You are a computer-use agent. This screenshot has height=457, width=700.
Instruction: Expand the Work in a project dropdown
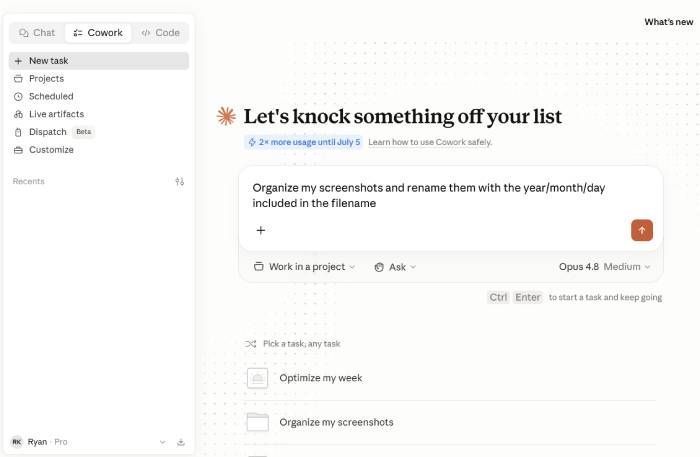304,267
